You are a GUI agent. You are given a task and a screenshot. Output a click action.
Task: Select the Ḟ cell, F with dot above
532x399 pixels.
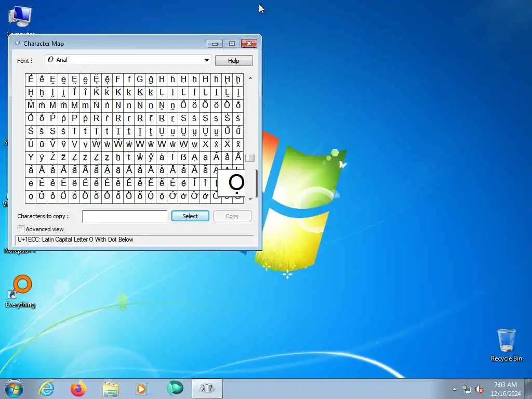[118, 79]
